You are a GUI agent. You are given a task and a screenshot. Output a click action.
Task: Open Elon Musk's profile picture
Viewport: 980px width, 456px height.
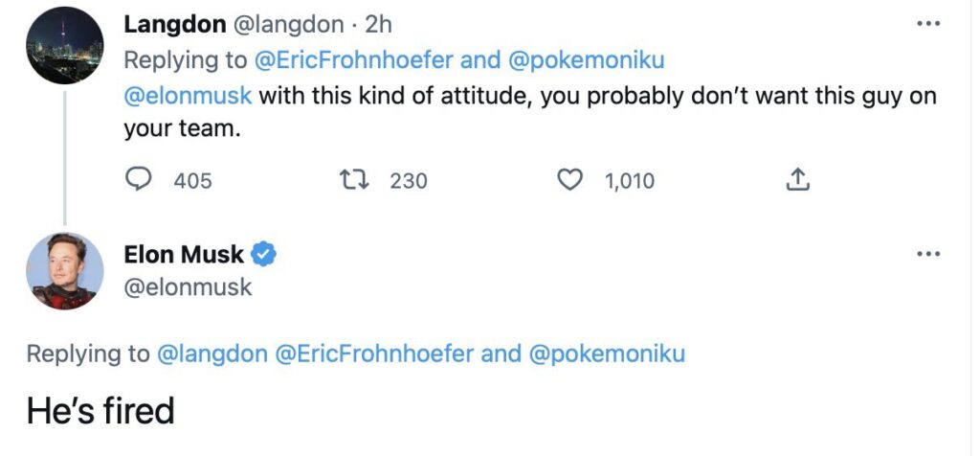point(65,270)
